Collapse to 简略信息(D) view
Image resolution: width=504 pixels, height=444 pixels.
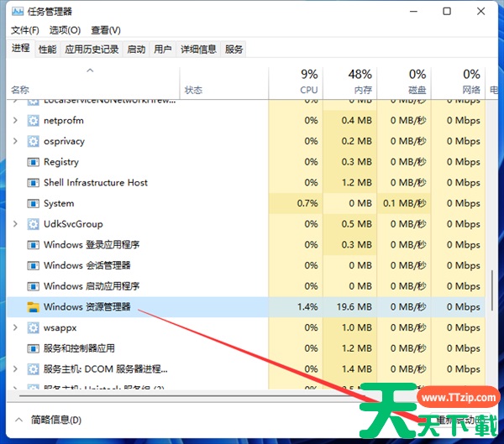(x=49, y=420)
